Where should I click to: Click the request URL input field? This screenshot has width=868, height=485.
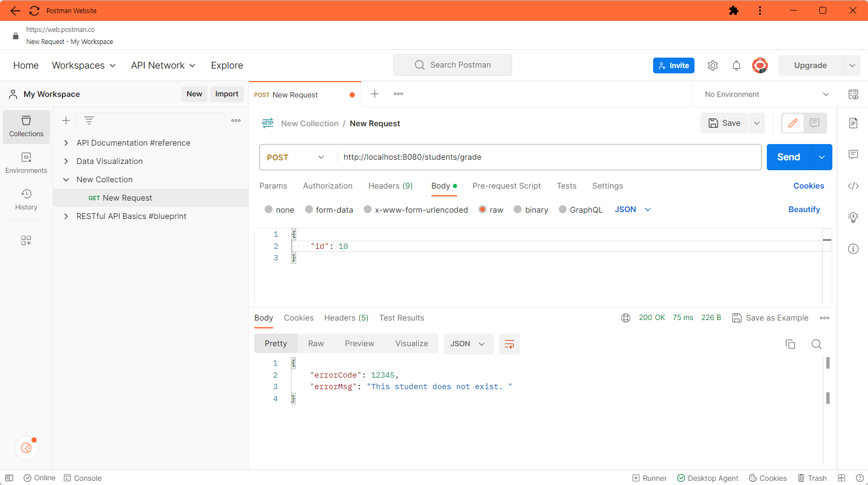click(x=549, y=157)
